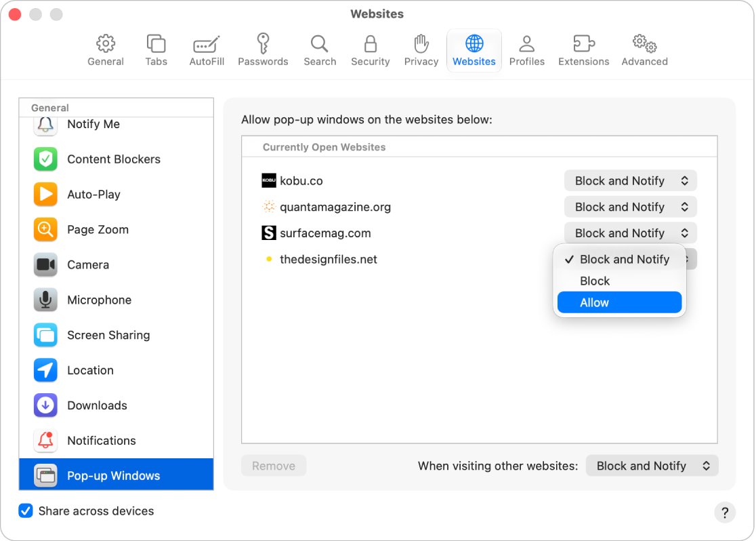Click the Notifications red bell icon
This screenshot has height=541, width=756.
(45, 441)
